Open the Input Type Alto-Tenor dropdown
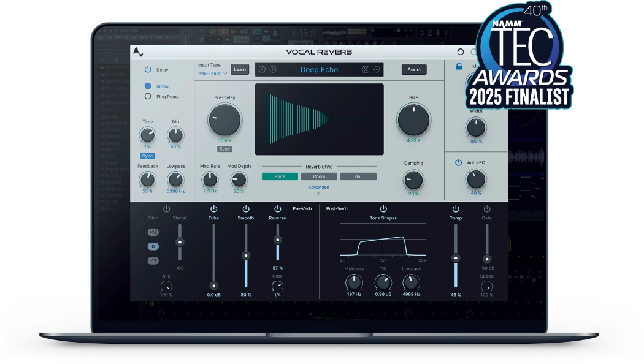644x364 pixels. pos(213,74)
